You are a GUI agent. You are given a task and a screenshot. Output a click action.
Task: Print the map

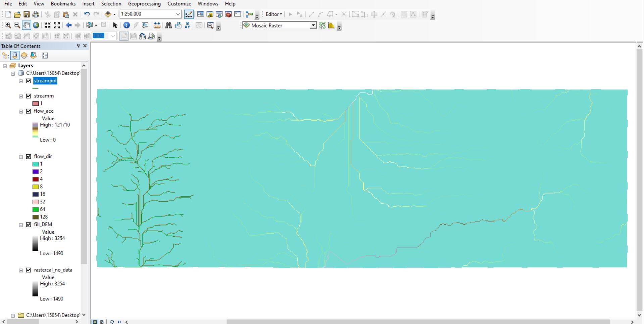click(x=36, y=14)
